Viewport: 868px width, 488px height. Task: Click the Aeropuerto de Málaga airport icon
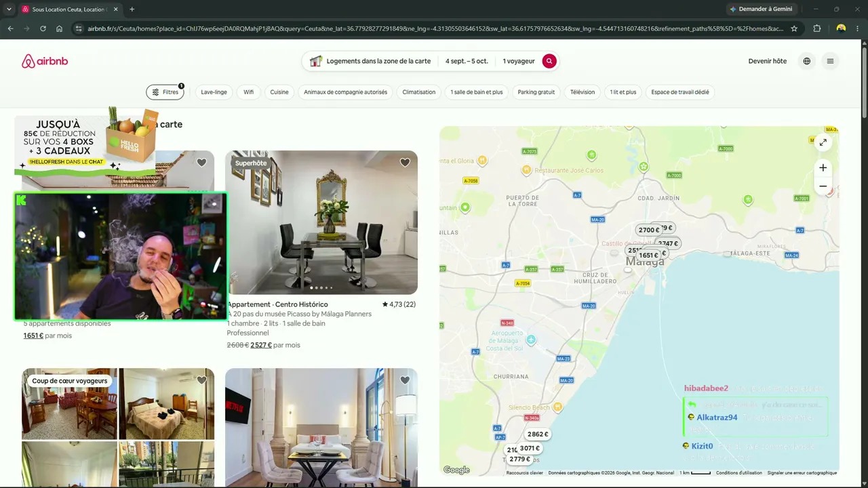pyautogui.click(x=531, y=339)
